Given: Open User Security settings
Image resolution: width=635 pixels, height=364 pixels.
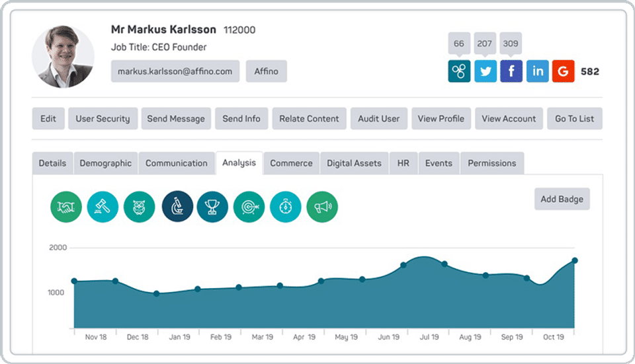Looking at the screenshot, I should pyautogui.click(x=103, y=119).
